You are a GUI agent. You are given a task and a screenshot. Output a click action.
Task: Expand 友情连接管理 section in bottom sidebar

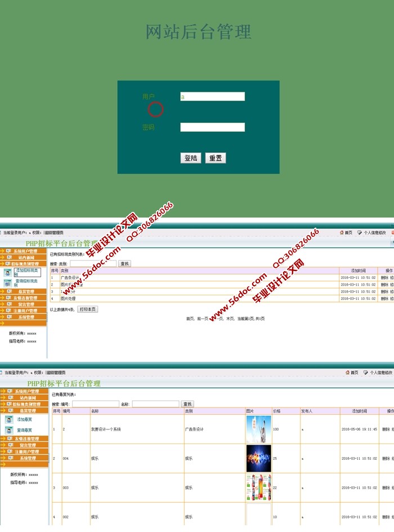click(x=26, y=438)
